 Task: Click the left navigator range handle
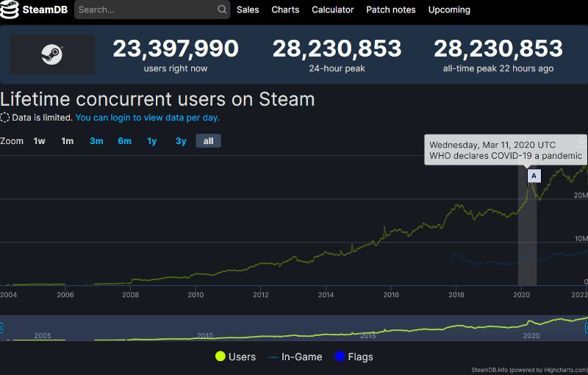(x=1, y=328)
